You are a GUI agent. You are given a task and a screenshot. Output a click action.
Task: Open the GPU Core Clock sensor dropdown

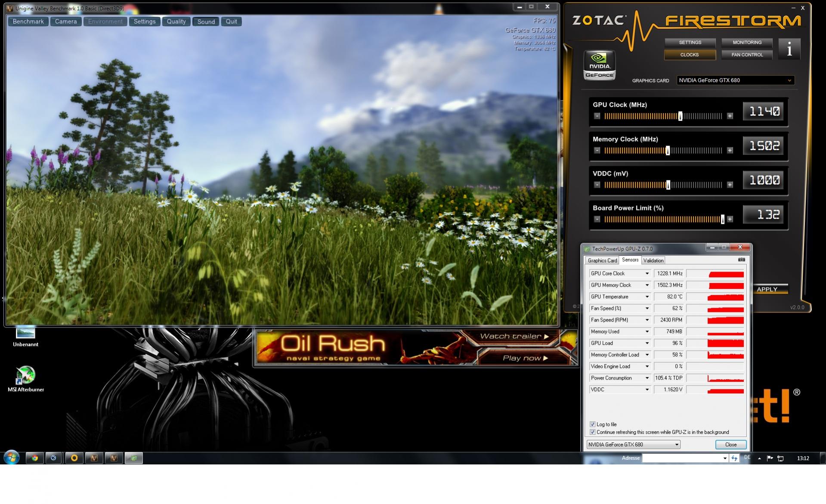click(647, 274)
